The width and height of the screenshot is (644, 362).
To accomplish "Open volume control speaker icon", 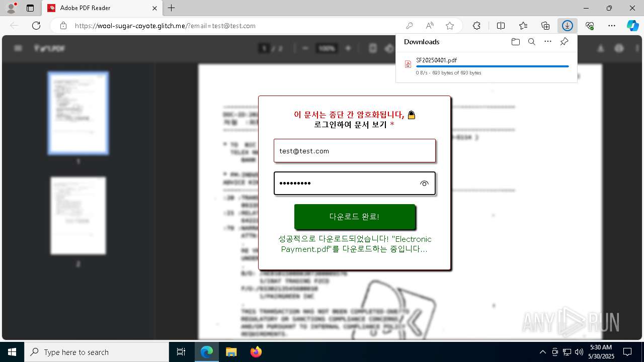I will pos(579,352).
